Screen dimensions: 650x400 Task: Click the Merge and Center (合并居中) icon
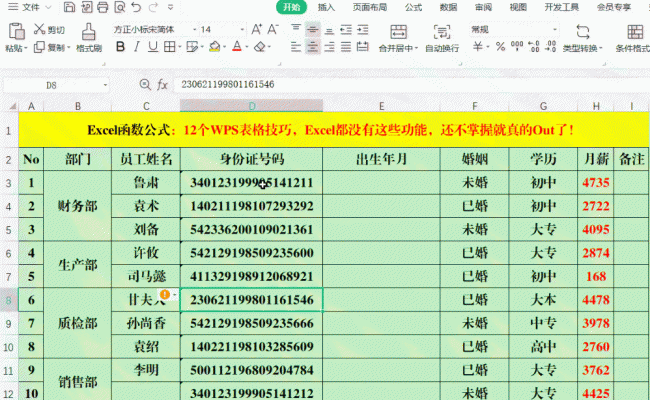(x=398, y=32)
